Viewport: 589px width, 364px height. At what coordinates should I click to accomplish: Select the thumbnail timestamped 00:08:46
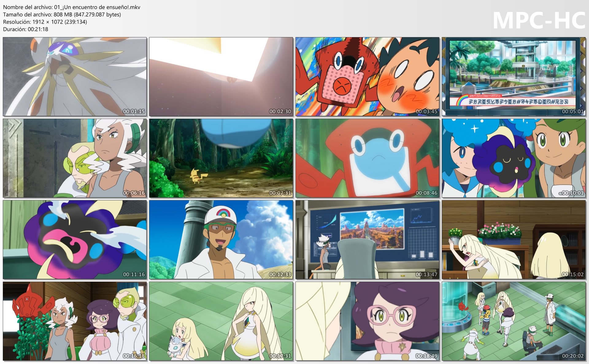tap(368, 158)
